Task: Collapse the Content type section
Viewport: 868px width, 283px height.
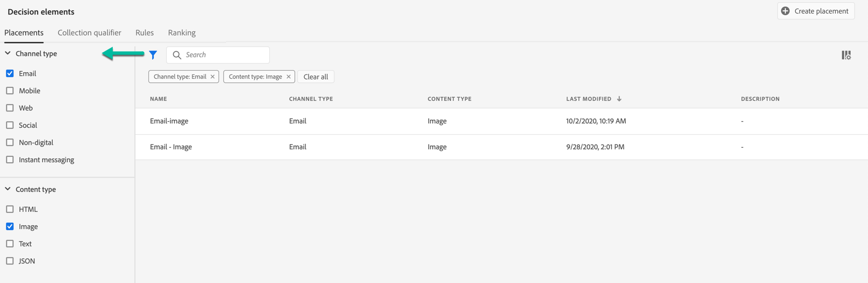Action: tap(8, 189)
